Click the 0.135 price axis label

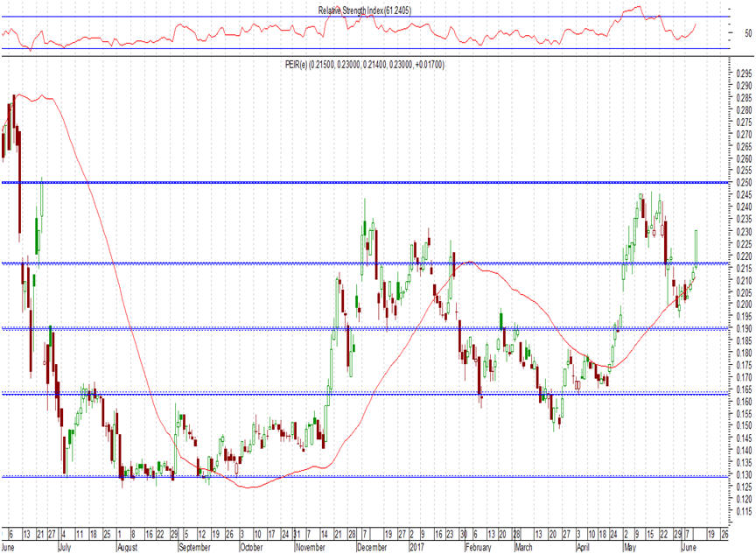click(744, 463)
